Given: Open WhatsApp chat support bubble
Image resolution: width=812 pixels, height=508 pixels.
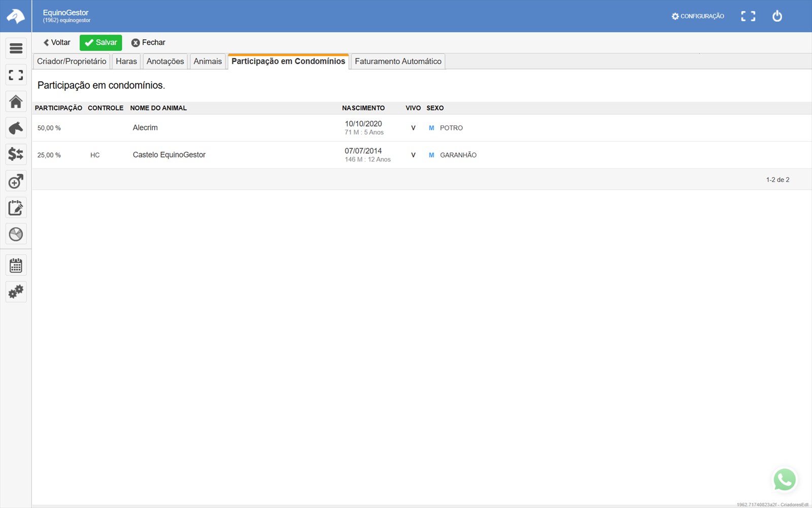Looking at the screenshot, I should point(785,480).
